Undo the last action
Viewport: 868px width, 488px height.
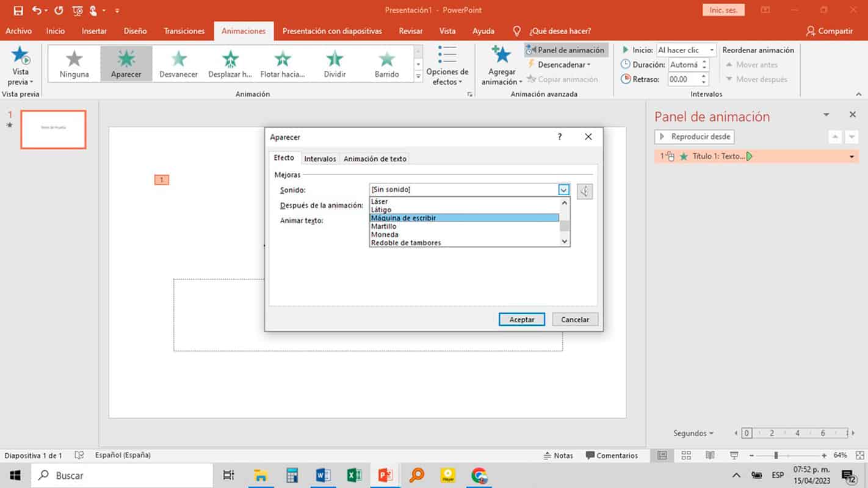click(x=37, y=10)
